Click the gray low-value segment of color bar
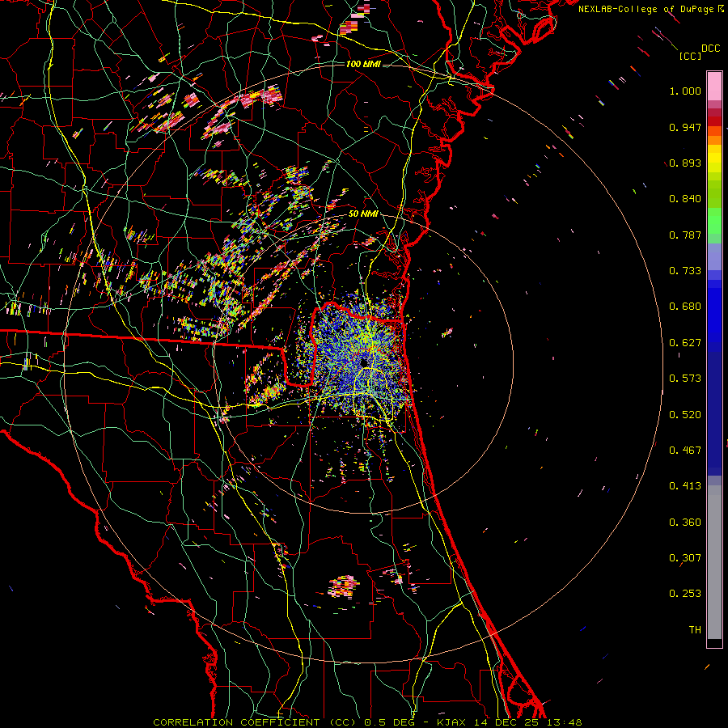The image size is (728, 728). pyautogui.click(x=714, y=562)
